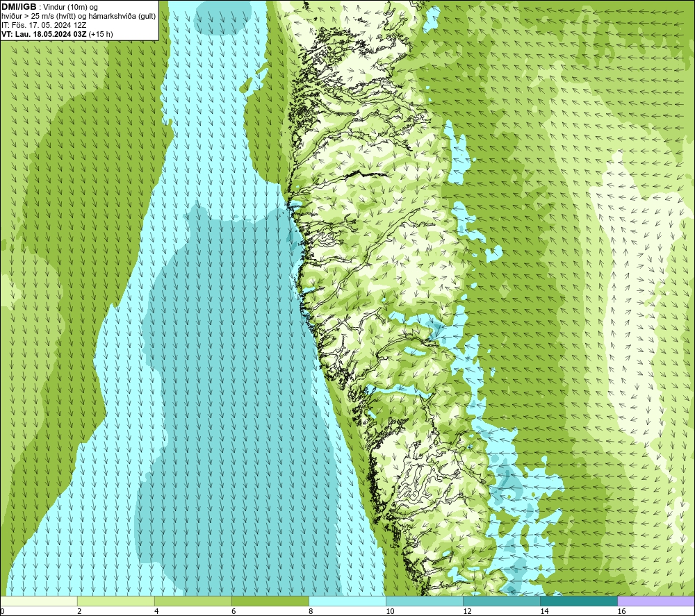Image resolution: width=695 pixels, height=616 pixels.
Task: Click the 12-14 m/s teal swatch
Action: 501,601
